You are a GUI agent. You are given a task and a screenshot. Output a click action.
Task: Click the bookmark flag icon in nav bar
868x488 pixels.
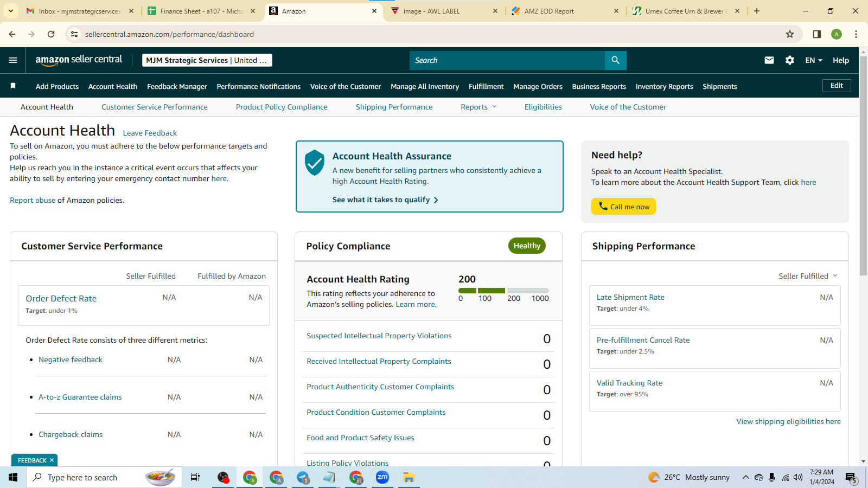(13, 86)
